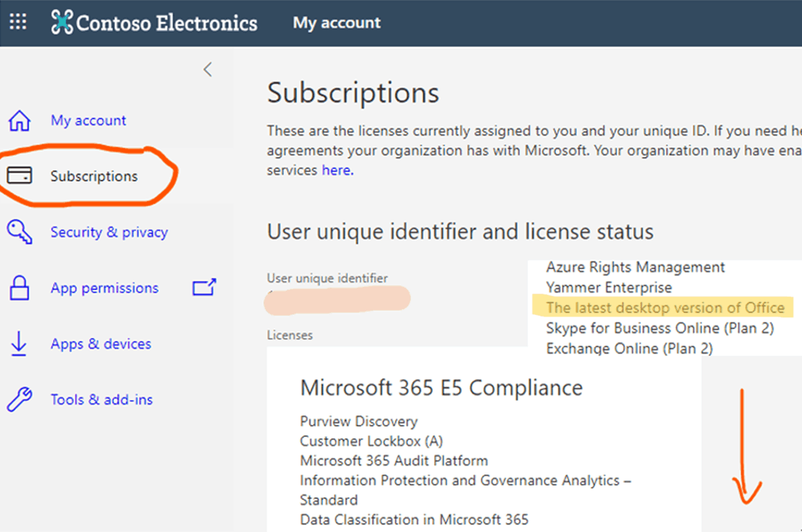Navigate to Apps & devices

(x=100, y=344)
